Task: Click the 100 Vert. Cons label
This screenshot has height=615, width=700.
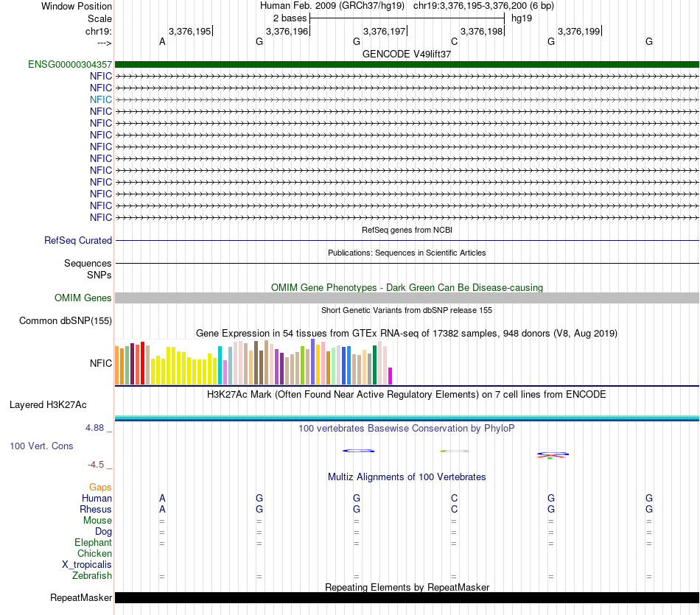Action: 41,446
